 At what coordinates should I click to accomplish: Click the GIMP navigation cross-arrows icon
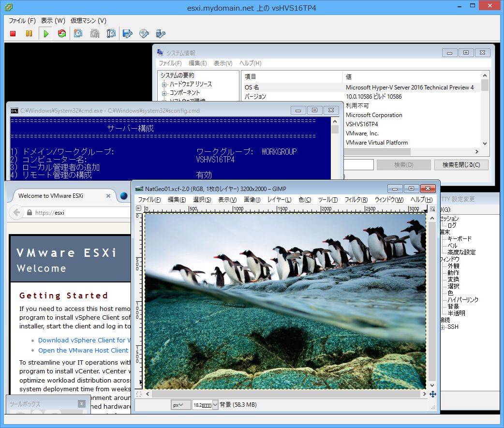(432, 394)
